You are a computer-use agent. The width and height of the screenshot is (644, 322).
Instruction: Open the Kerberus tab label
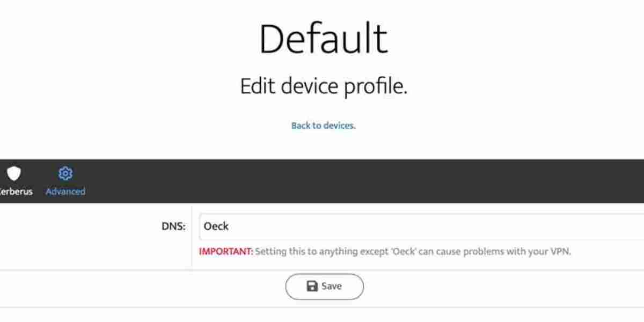pyautogui.click(x=16, y=191)
